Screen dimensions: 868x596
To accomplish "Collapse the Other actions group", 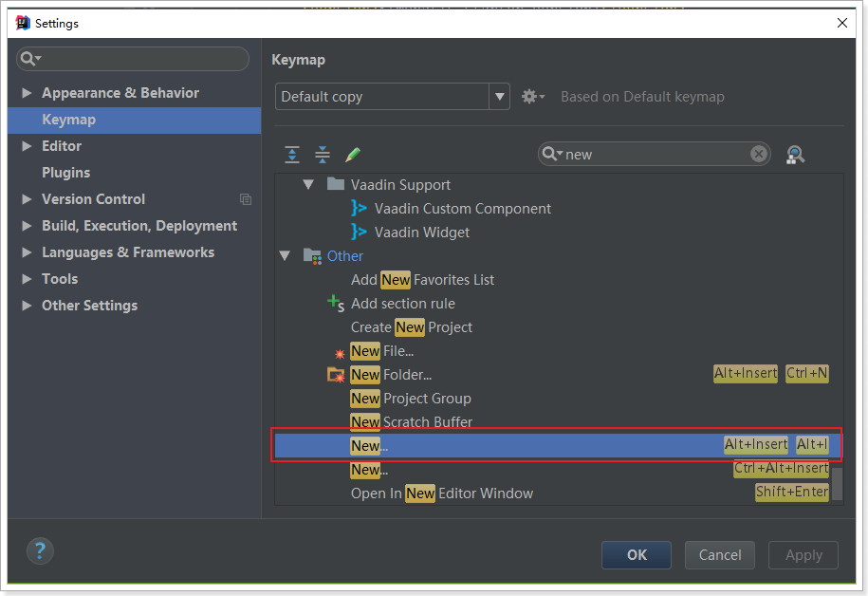I will click(285, 256).
